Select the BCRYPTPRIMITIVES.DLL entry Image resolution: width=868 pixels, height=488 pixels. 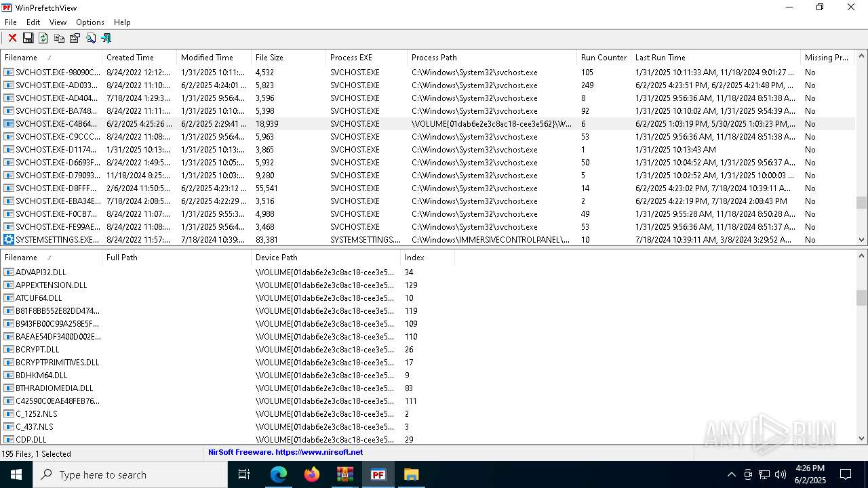click(x=58, y=363)
